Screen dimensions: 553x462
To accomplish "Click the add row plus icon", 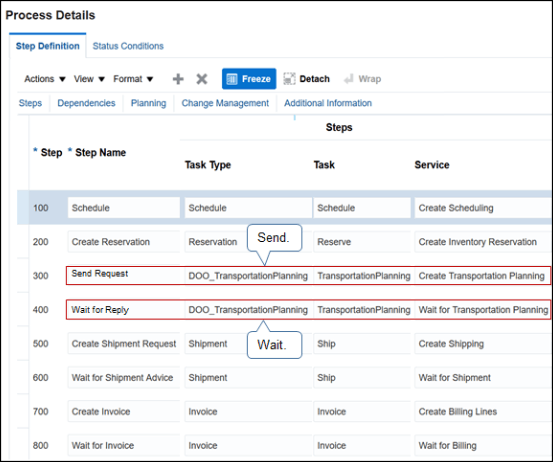I will point(178,79).
